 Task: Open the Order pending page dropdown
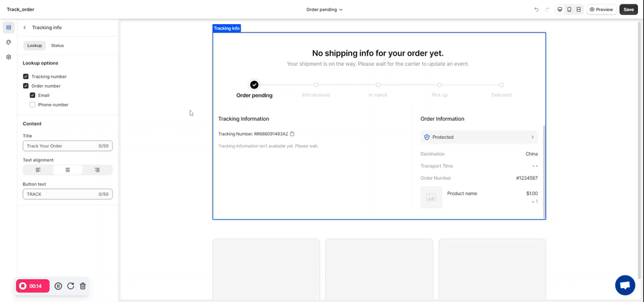[324, 10]
